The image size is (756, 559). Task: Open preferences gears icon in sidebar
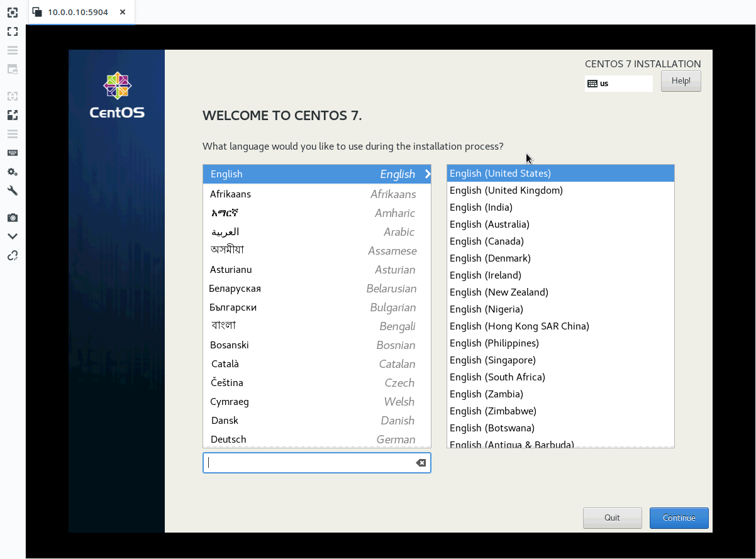(12, 172)
